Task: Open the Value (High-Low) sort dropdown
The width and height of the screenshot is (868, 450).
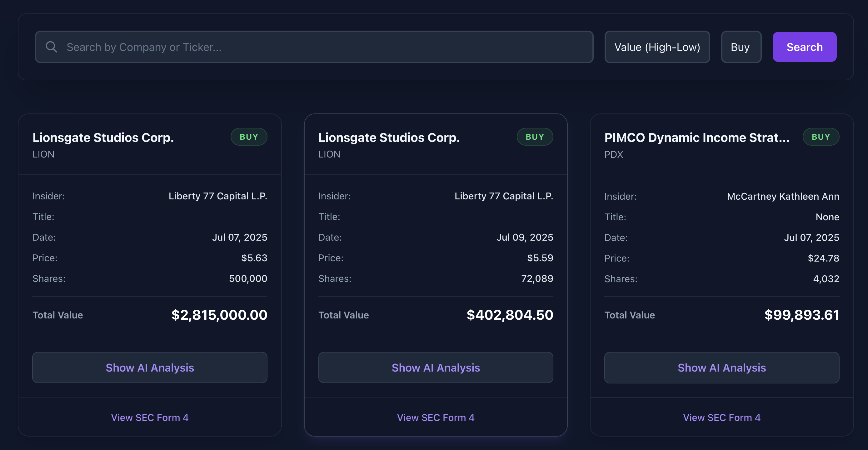Action: (x=657, y=47)
